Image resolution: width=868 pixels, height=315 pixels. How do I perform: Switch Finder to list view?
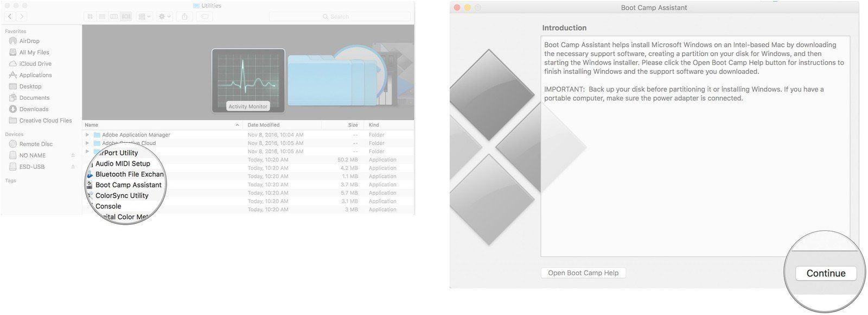click(102, 17)
